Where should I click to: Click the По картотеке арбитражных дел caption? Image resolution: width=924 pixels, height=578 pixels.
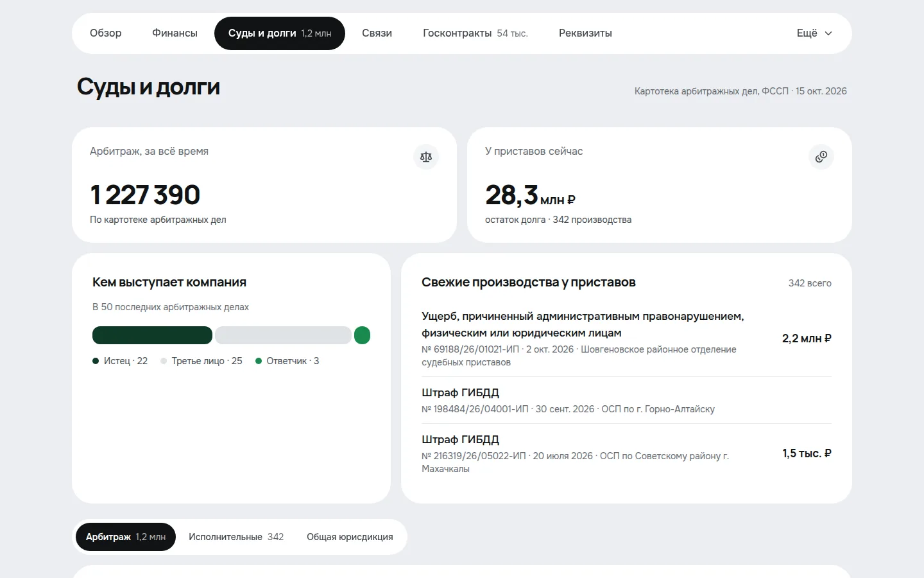tap(158, 220)
